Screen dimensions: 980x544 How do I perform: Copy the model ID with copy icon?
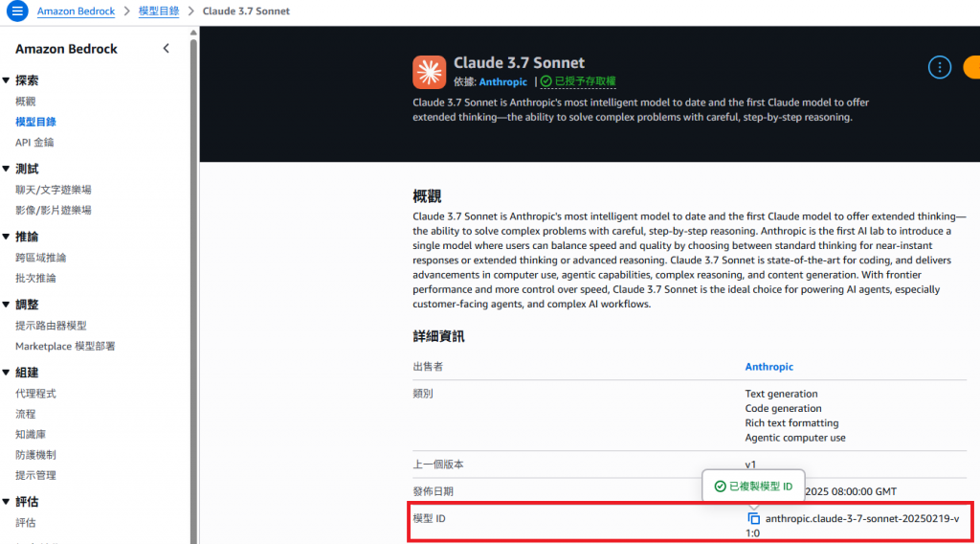click(x=754, y=518)
